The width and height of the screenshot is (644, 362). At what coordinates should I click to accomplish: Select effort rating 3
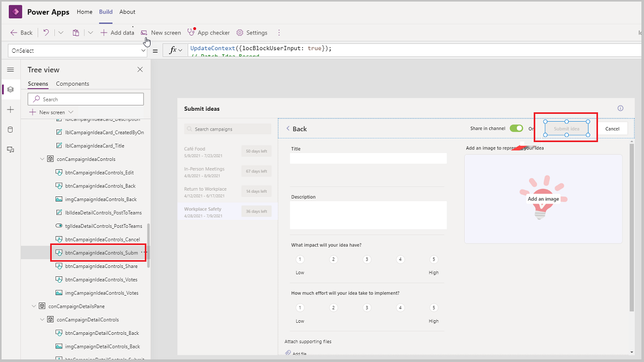pyautogui.click(x=367, y=308)
